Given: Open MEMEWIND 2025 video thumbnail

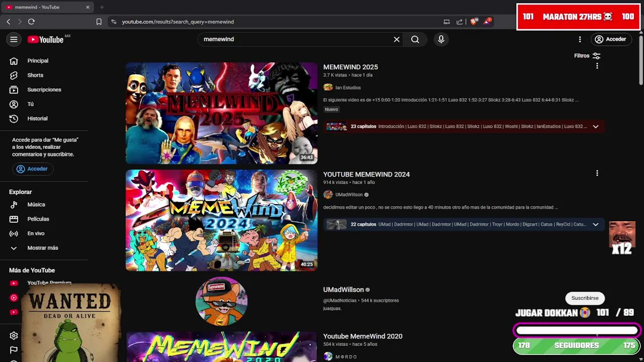Looking at the screenshot, I should tap(221, 113).
